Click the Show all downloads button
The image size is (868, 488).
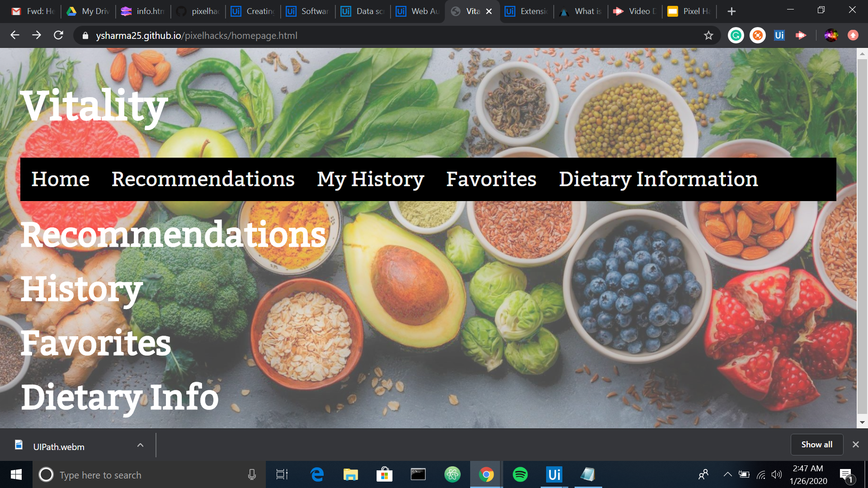[x=816, y=445]
